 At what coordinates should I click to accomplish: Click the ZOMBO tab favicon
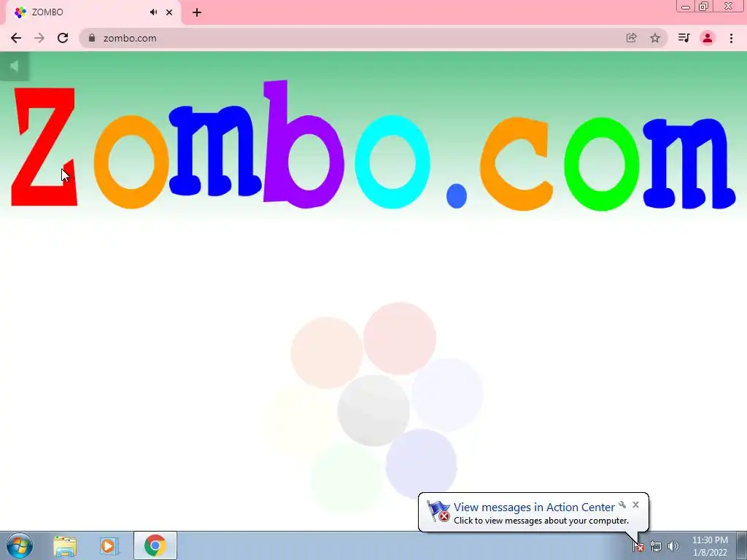coord(20,12)
